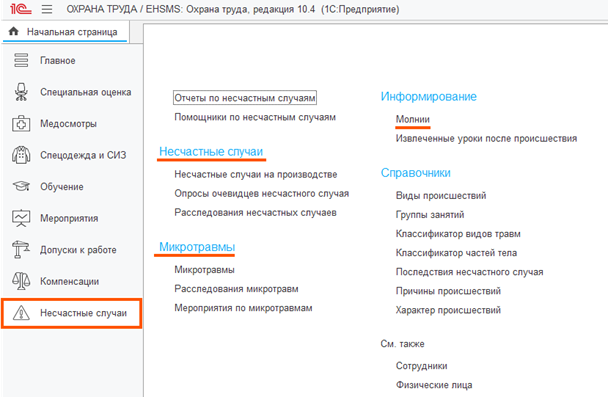Open the Микротравмы list under the heading

tap(204, 270)
